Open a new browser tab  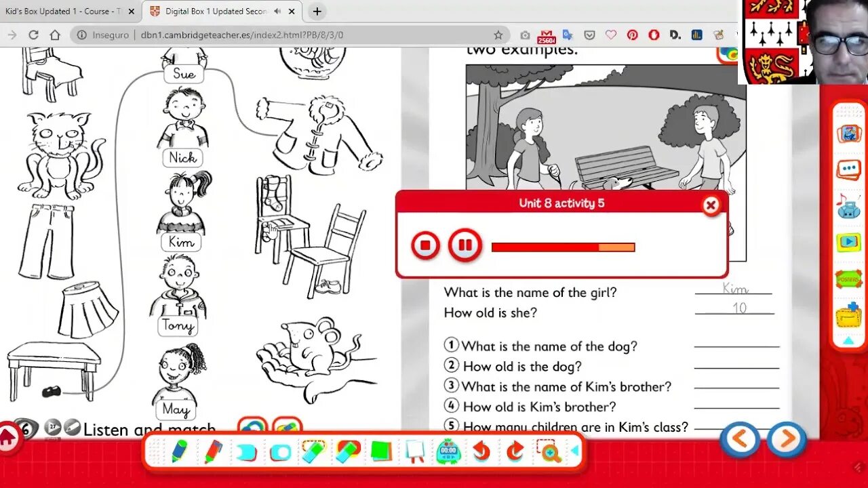317,12
